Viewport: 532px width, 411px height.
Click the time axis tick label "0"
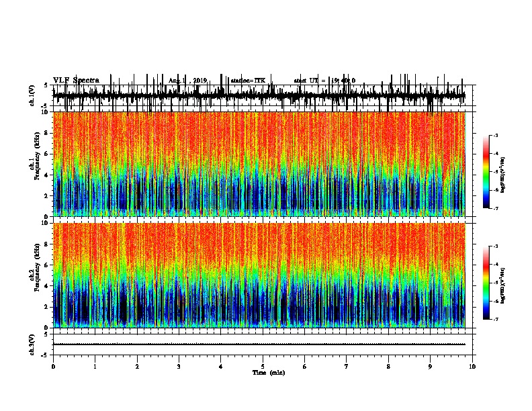point(53,367)
